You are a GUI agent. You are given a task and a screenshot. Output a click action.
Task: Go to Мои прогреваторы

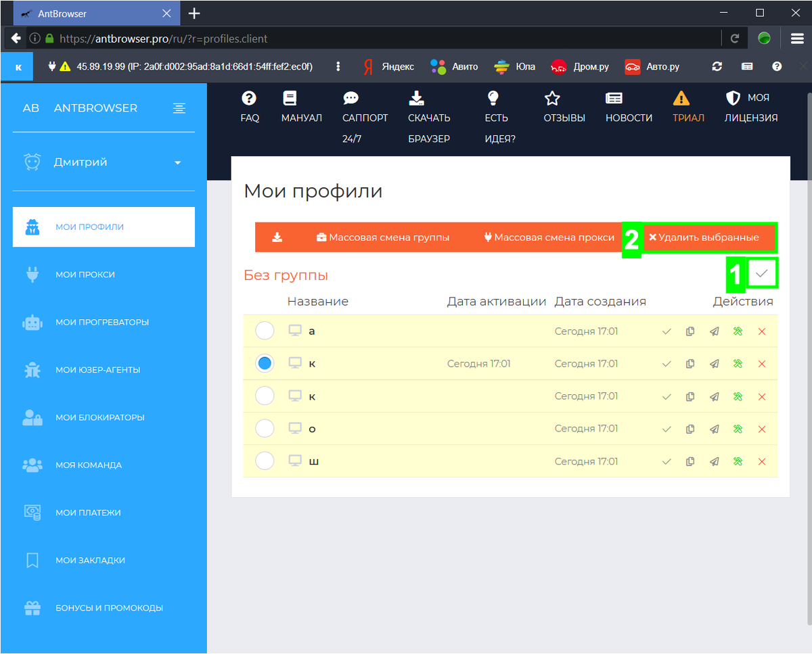104,322
